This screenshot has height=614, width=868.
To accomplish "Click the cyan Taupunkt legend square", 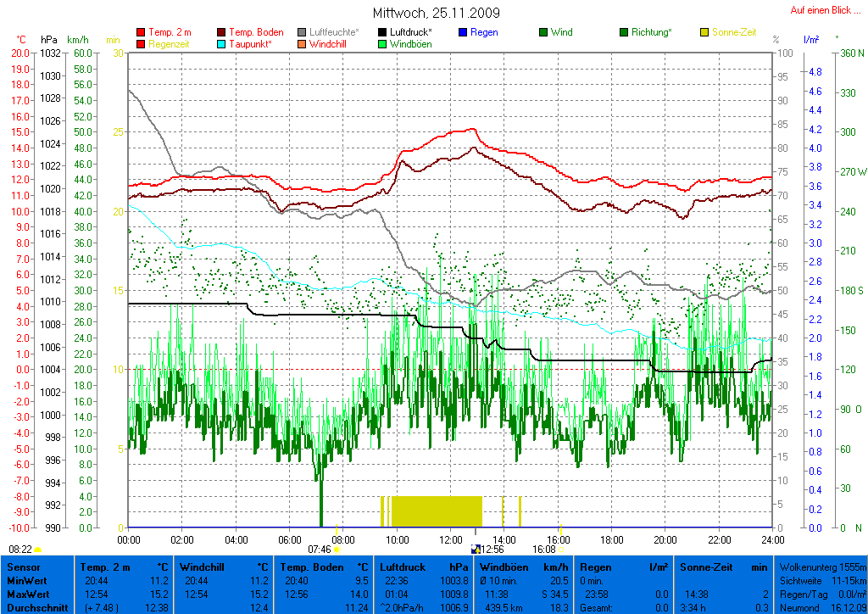I will (x=222, y=44).
